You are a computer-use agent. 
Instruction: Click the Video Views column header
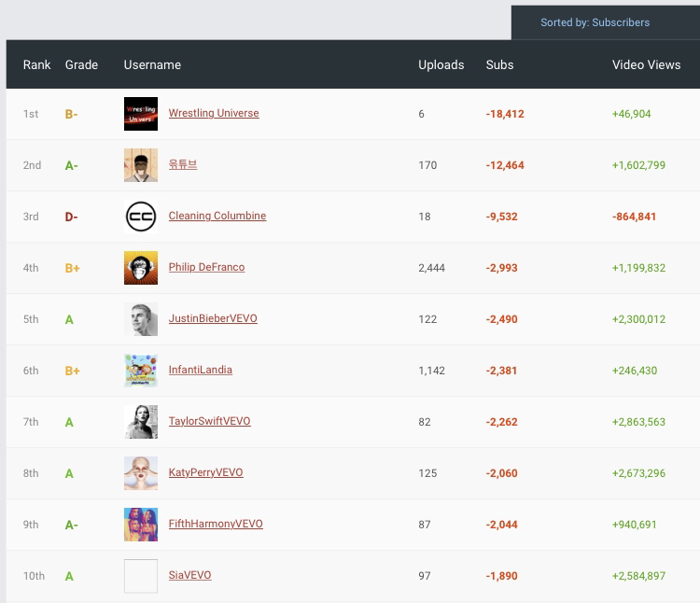click(x=646, y=64)
